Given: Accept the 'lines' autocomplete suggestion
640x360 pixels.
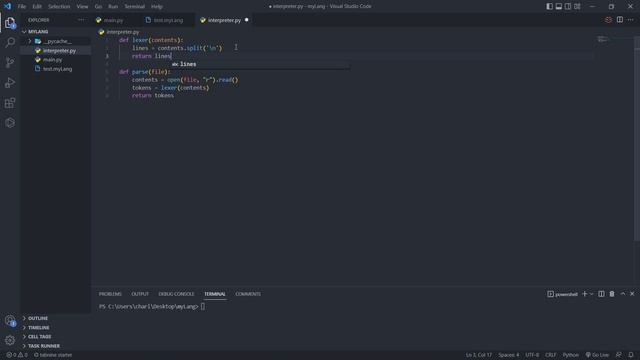Looking at the screenshot, I should (x=260, y=64).
